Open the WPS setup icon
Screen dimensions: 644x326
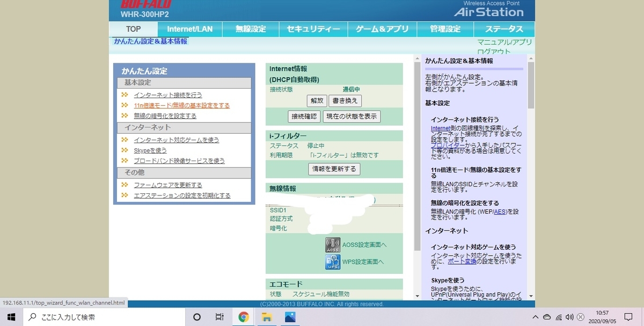click(x=333, y=262)
